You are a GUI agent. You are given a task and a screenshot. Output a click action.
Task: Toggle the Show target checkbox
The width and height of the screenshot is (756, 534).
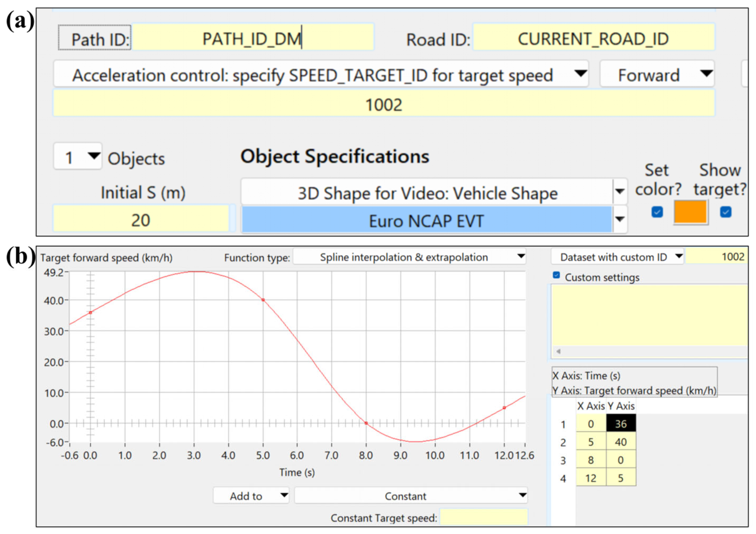[x=726, y=212]
